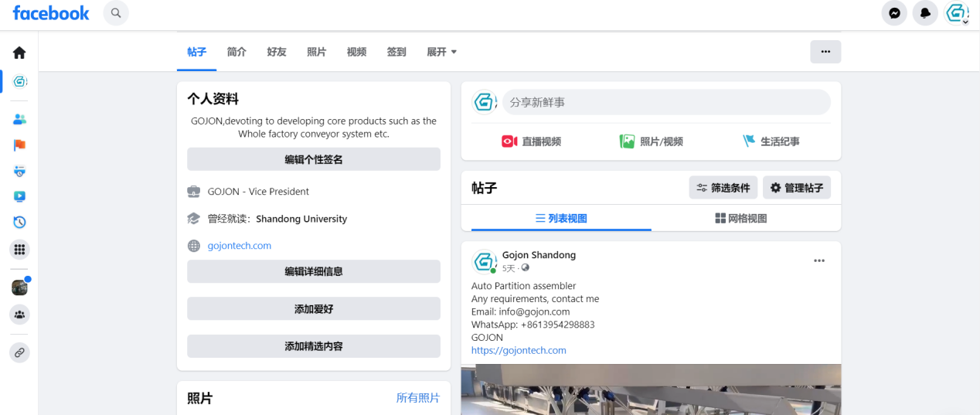Open https://gojontech.com link in post

519,350
